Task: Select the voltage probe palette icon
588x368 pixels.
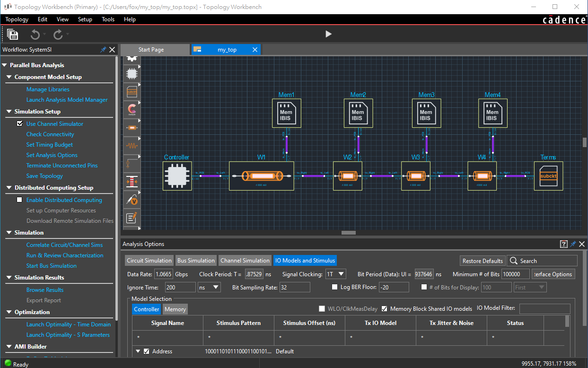Action: [132, 200]
